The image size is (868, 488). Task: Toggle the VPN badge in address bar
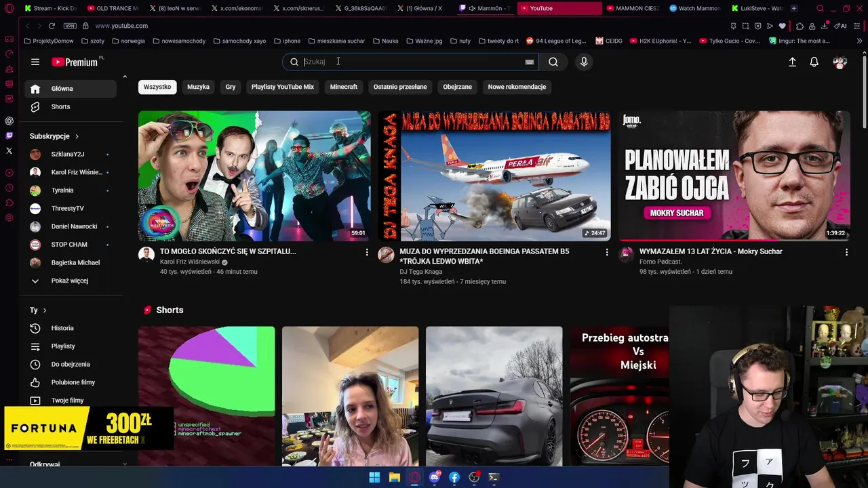tap(70, 26)
